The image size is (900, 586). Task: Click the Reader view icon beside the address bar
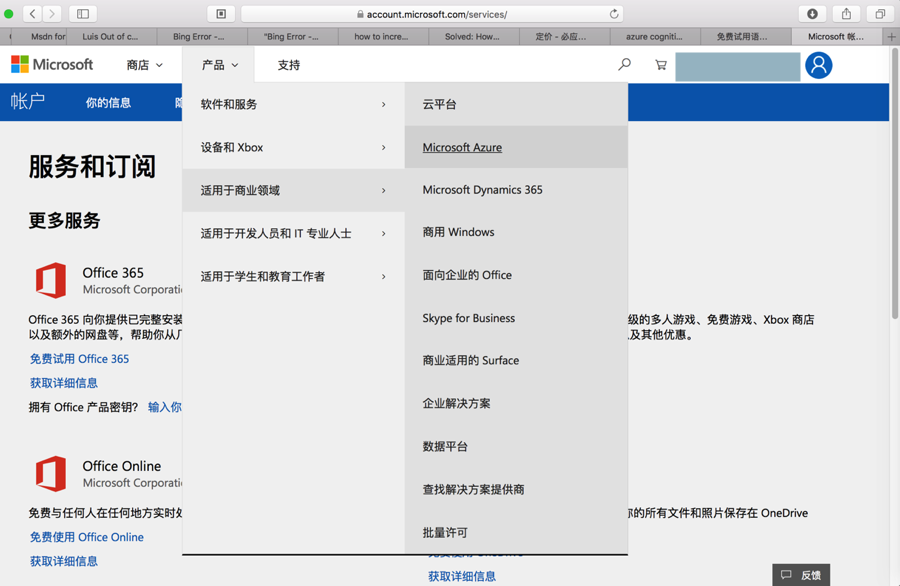[221, 14]
